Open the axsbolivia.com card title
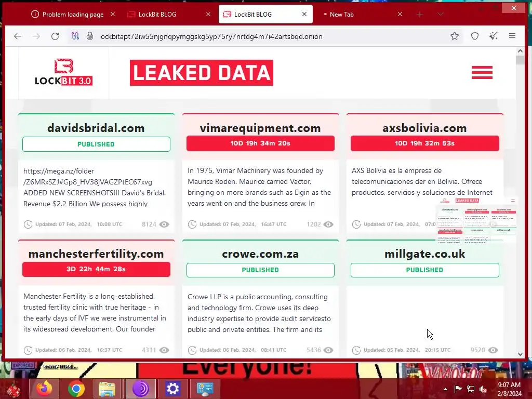This screenshot has width=532, height=399. 424,128
